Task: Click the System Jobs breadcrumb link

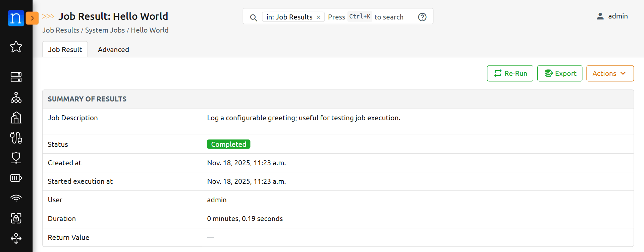Action: (x=105, y=30)
